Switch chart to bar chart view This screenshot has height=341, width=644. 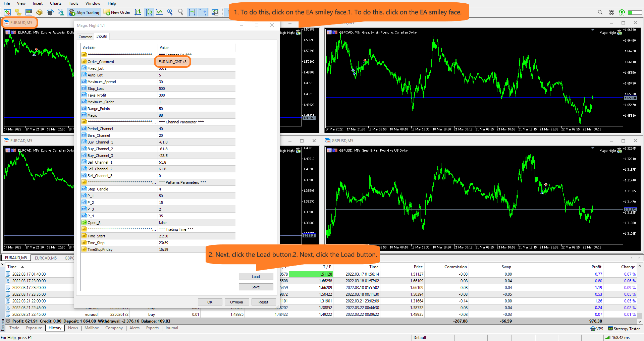(x=138, y=12)
